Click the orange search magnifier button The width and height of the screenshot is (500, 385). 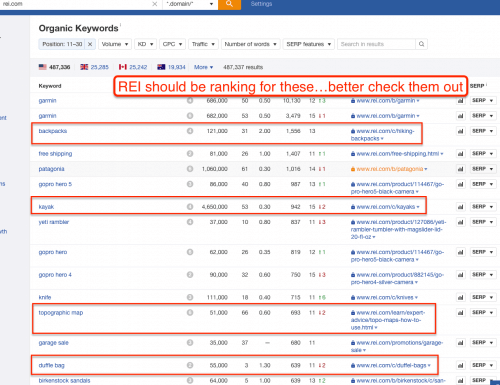coord(229,4)
